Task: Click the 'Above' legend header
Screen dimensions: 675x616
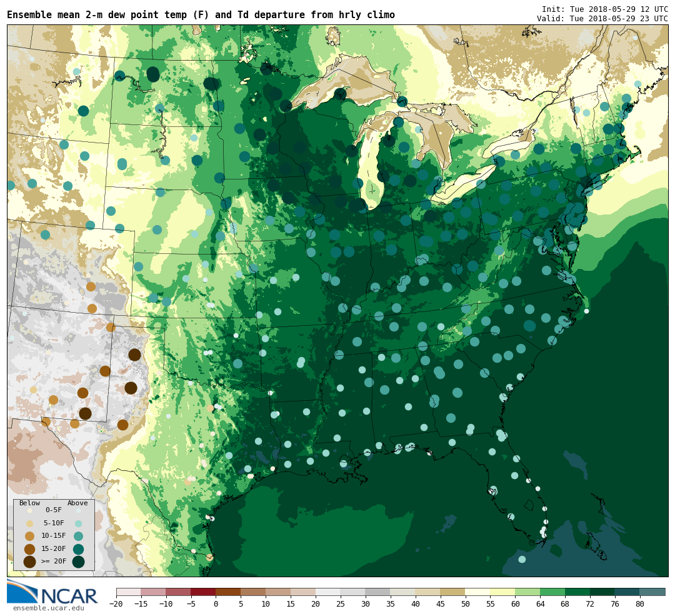Action: point(77,503)
